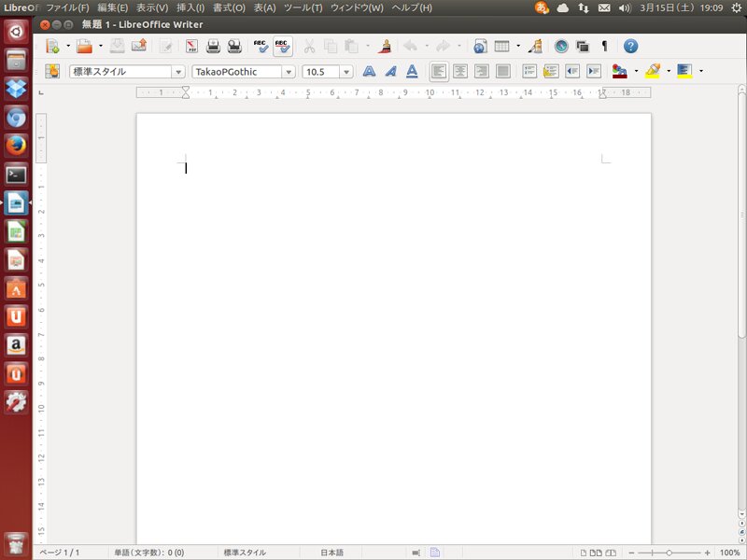The width and height of the screenshot is (747, 560).
Task: Open the ファイル(F) menu
Action: coord(67,7)
